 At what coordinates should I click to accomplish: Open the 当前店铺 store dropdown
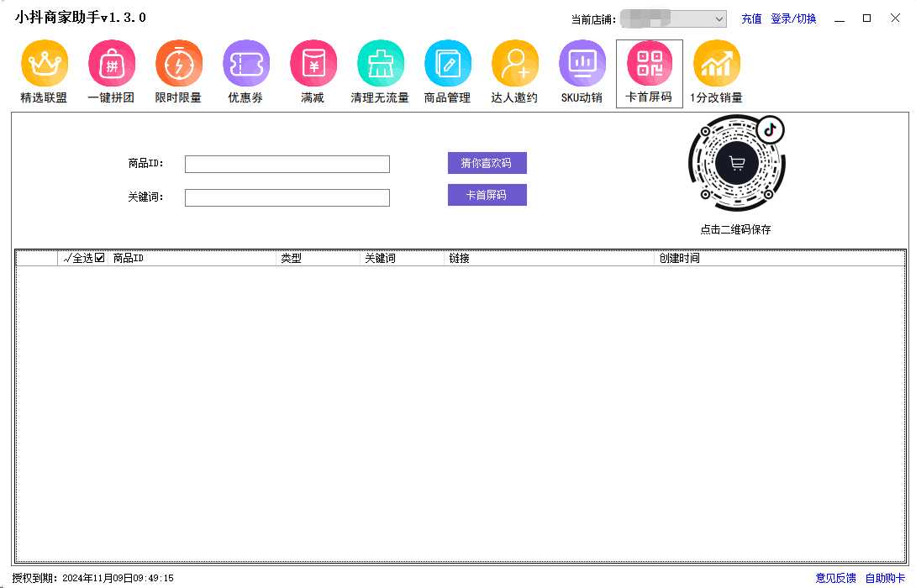pos(672,18)
